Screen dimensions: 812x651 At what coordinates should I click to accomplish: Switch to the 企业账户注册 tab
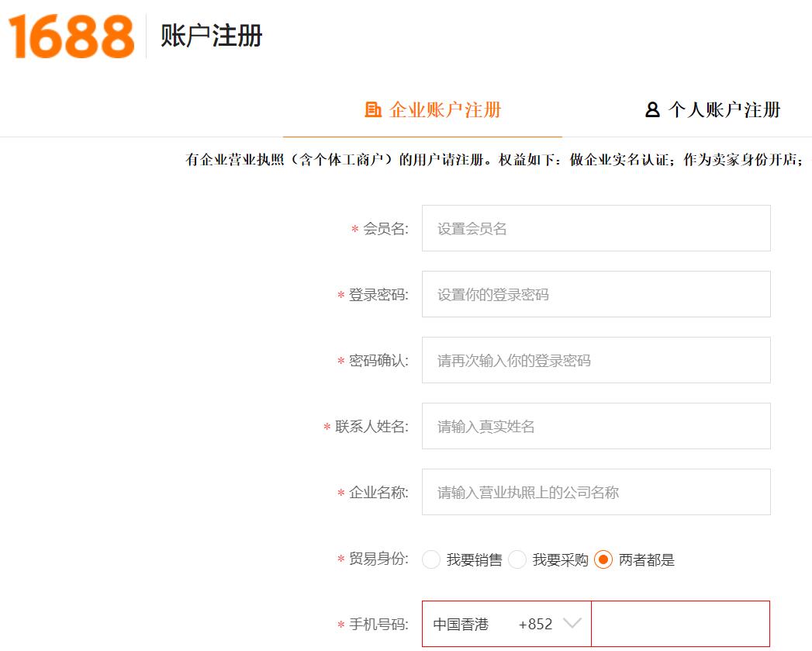coord(444,109)
